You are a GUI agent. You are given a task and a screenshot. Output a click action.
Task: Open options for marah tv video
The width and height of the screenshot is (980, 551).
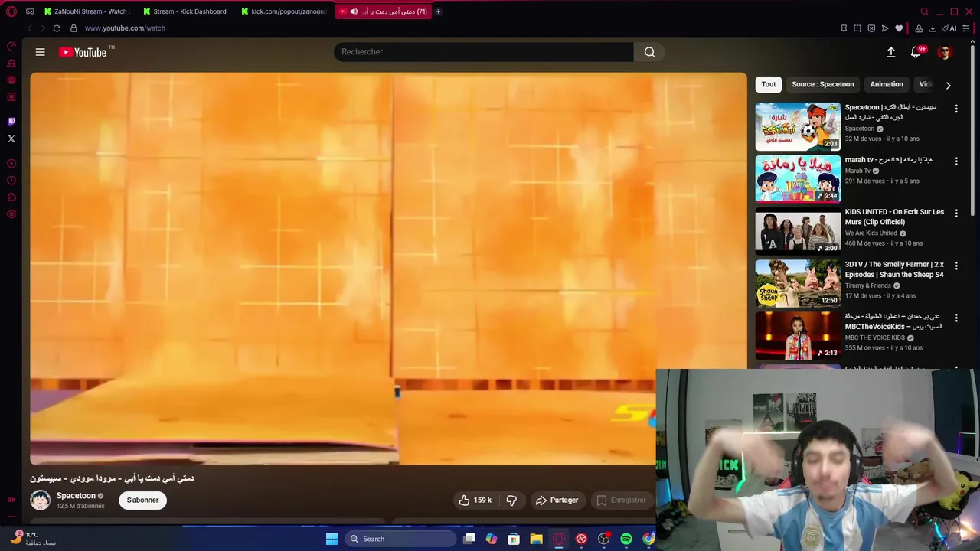pos(956,161)
